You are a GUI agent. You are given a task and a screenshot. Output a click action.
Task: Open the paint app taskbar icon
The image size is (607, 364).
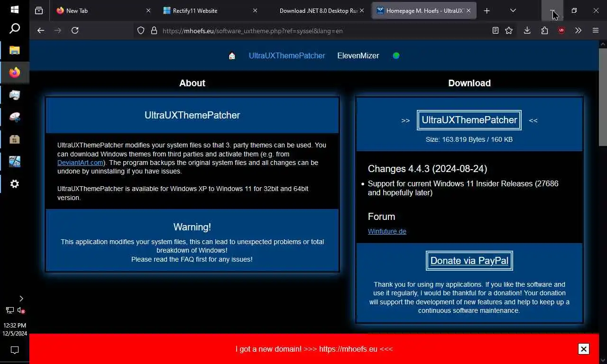[14, 117]
